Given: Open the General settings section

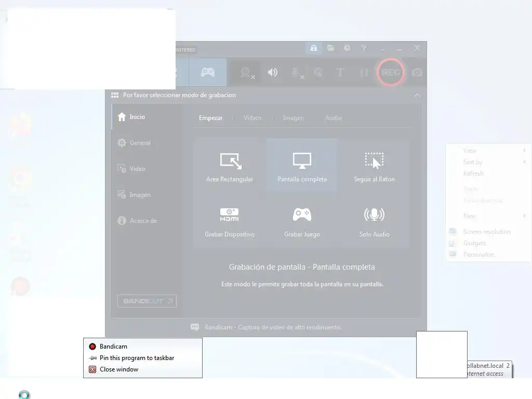Looking at the screenshot, I should pyautogui.click(x=146, y=143).
